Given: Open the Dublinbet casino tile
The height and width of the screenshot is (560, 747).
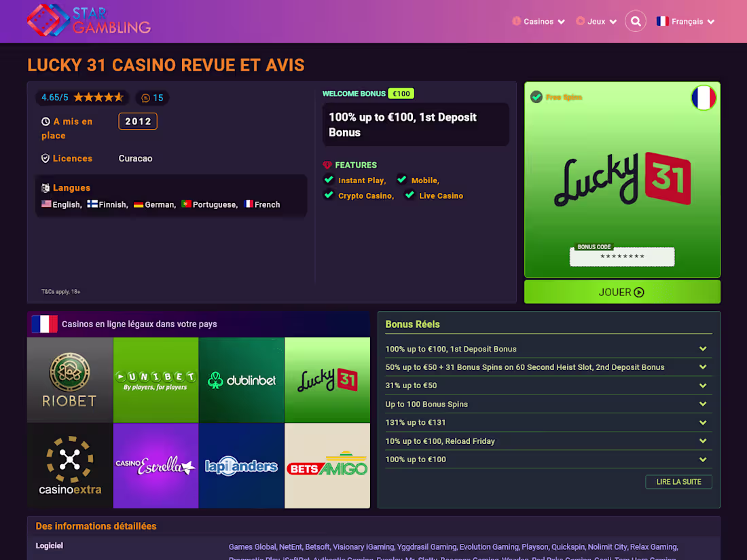Looking at the screenshot, I should pos(242,380).
